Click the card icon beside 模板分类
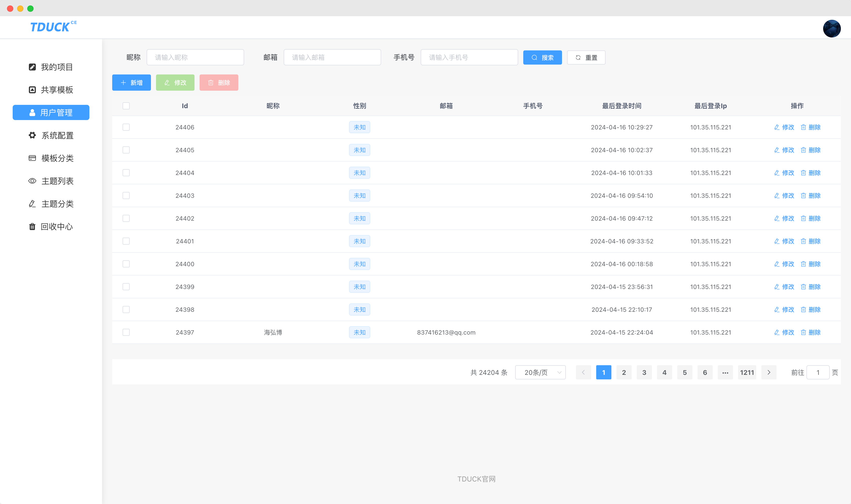Viewport: 851px width, 504px height. coord(32,158)
